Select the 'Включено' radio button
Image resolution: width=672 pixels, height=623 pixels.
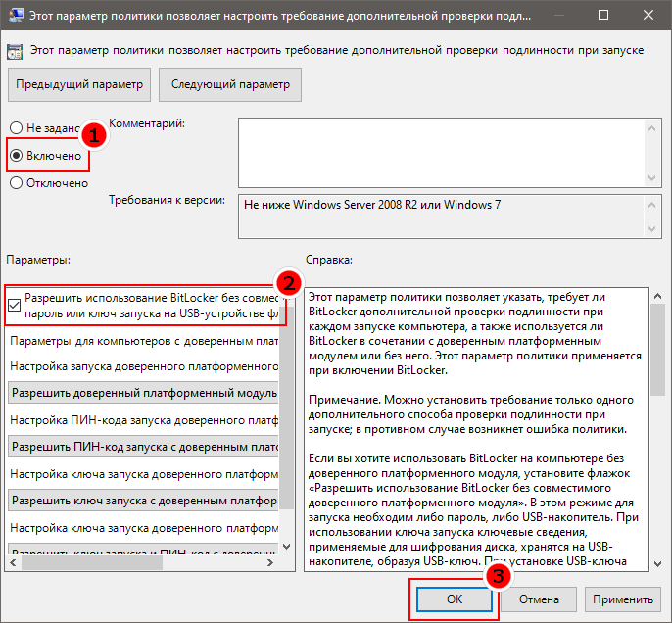17,155
